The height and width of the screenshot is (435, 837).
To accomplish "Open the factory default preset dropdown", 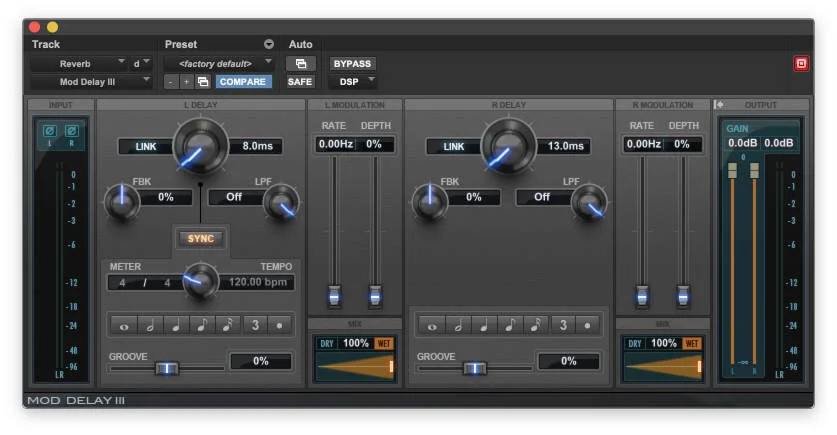I will [x=219, y=64].
